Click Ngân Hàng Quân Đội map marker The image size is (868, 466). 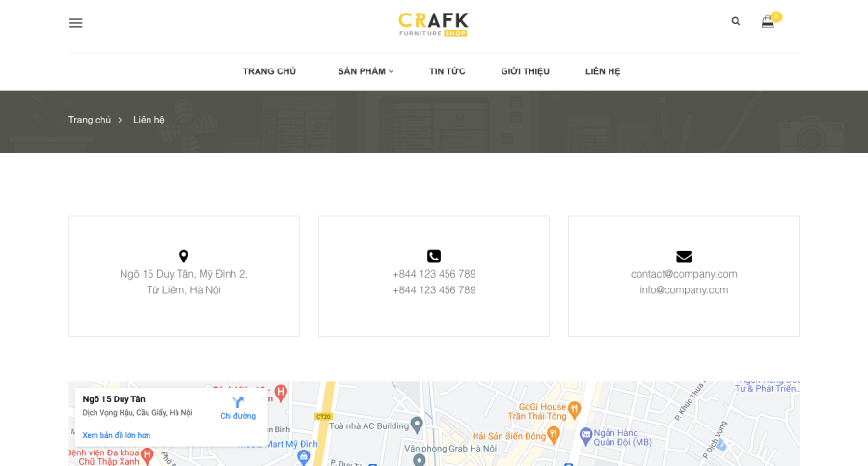point(585,436)
